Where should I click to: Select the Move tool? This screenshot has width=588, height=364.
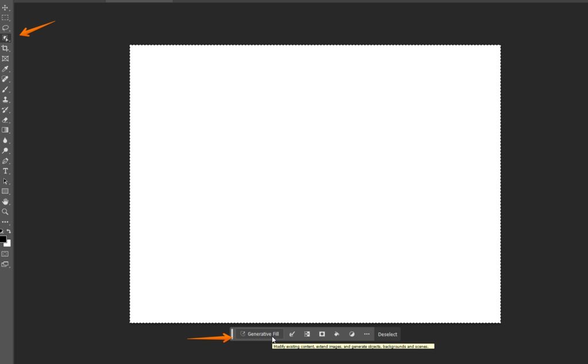tap(5, 7)
